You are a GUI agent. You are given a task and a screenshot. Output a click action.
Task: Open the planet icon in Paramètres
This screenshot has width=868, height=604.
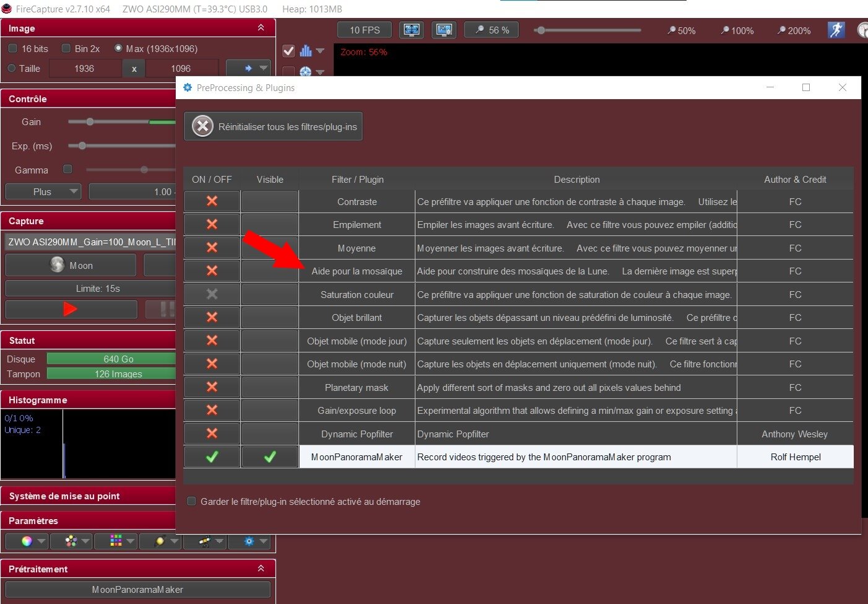click(160, 541)
